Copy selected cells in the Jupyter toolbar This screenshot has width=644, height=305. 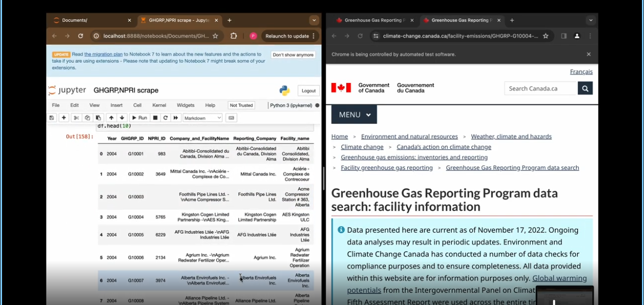tap(87, 118)
